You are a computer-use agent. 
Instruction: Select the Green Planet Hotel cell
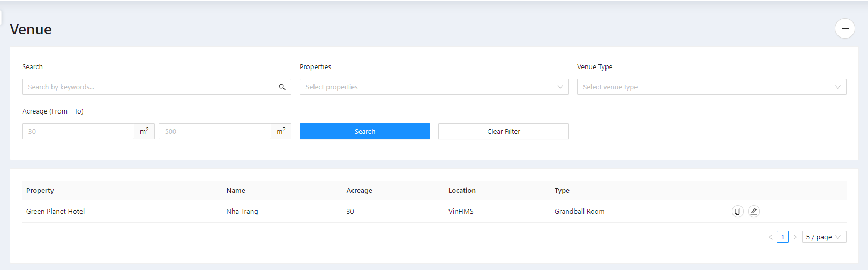click(x=56, y=212)
